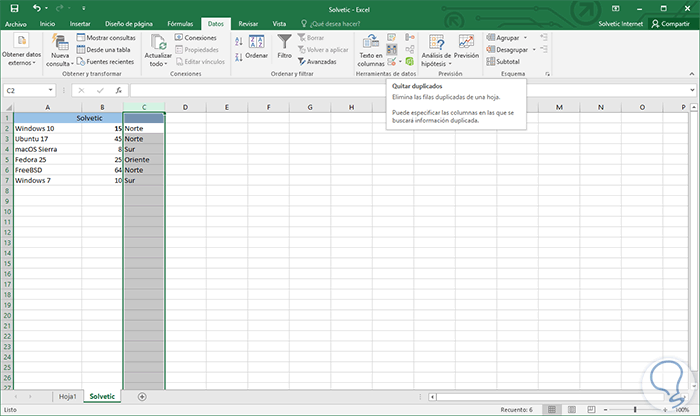Click the Validación de datos icon

[392, 62]
